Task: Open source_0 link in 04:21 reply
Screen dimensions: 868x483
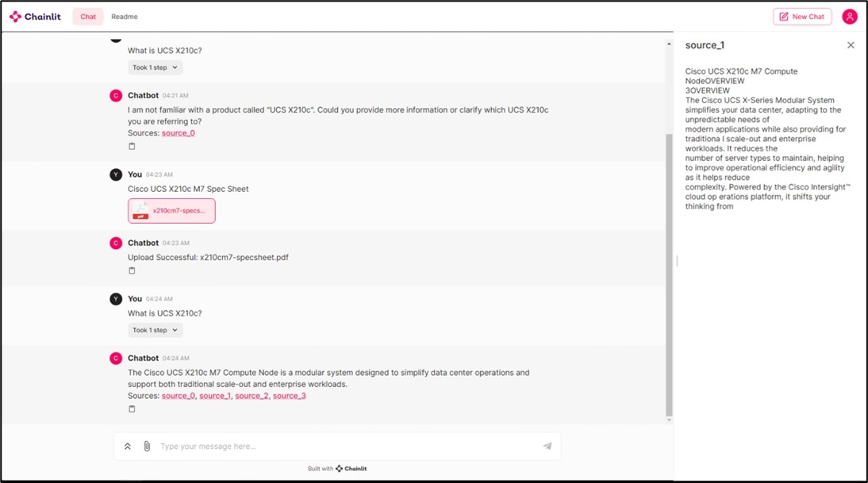Action: 179,133
